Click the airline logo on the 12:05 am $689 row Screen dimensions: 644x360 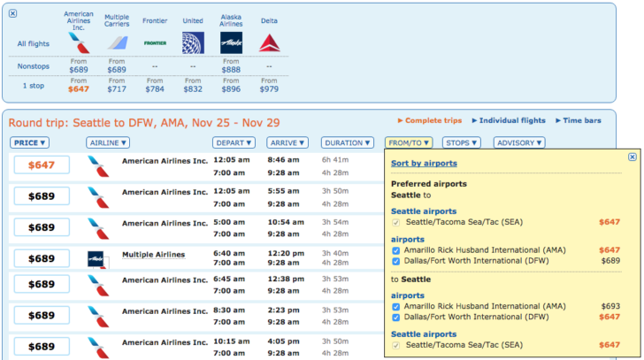coord(98,197)
